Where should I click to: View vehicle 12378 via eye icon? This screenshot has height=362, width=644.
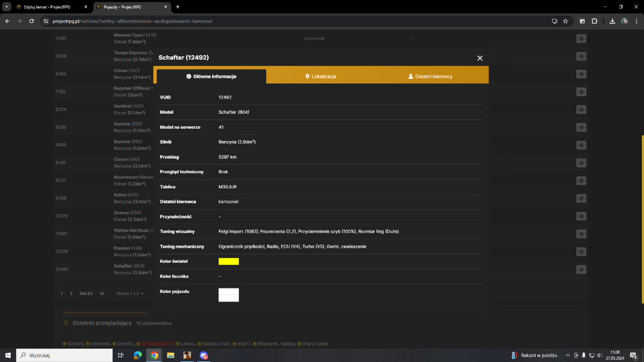581,252
